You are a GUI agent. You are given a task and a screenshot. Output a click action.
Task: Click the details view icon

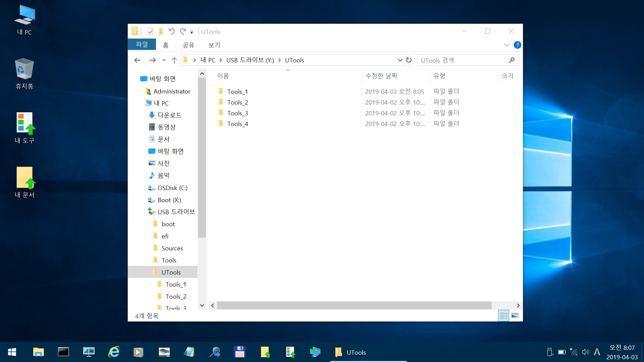click(x=504, y=315)
